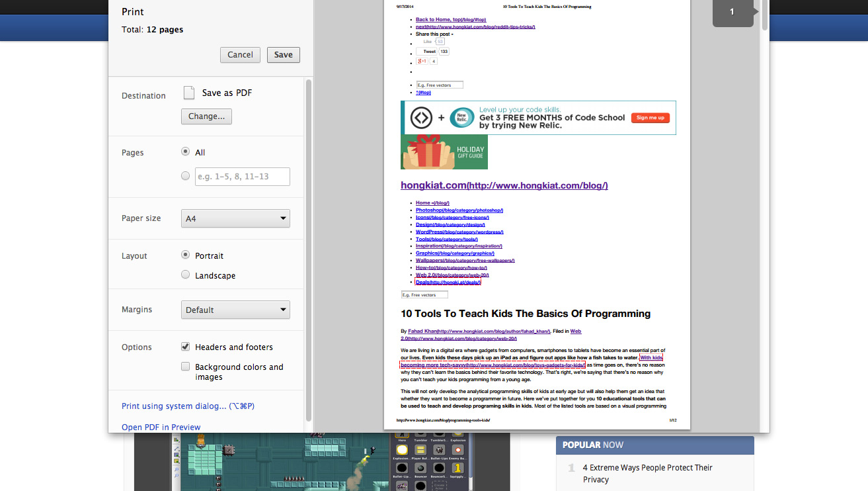Click the Save button

click(284, 55)
